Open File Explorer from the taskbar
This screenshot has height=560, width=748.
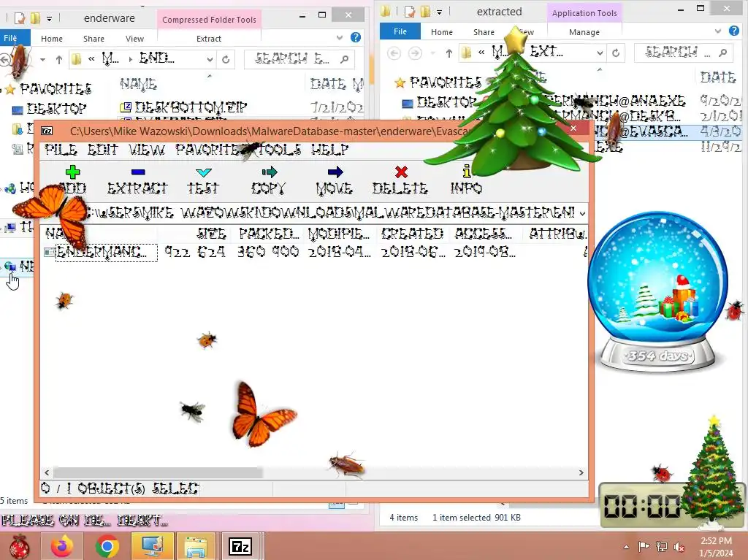(196, 546)
